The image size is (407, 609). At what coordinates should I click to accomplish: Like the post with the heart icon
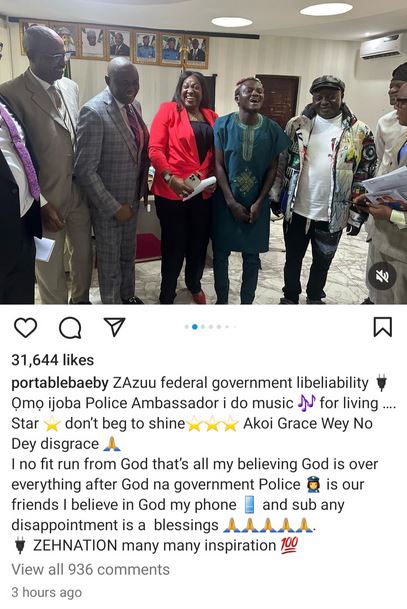(26, 327)
